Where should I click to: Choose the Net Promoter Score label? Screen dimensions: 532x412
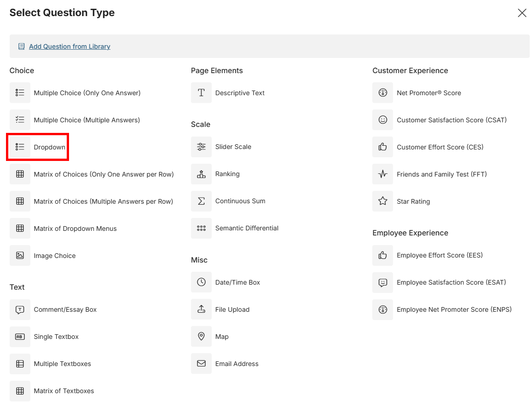click(429, 93)
